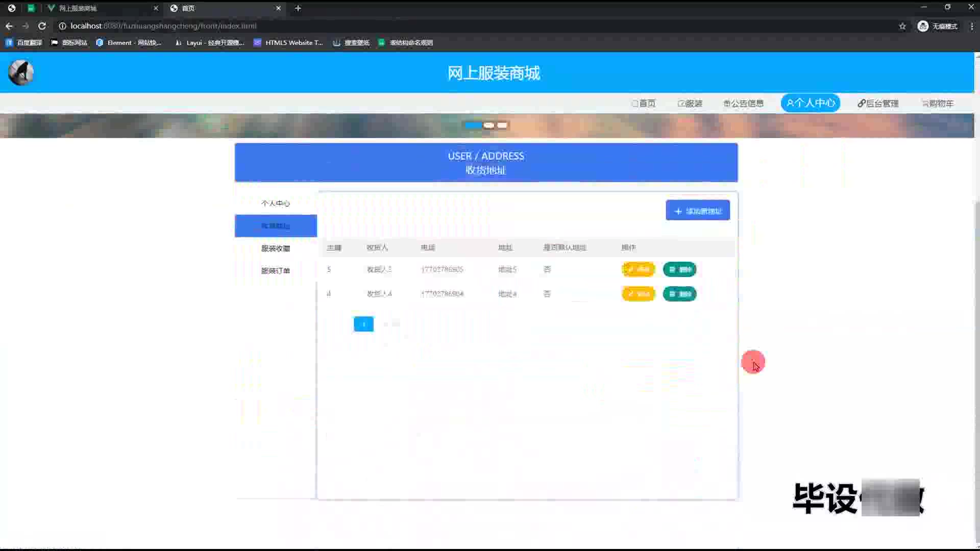Open the 公告信息 navigation item
This screenshot has height=551, width=980.
pyautogui.click(x=744, y=104)
